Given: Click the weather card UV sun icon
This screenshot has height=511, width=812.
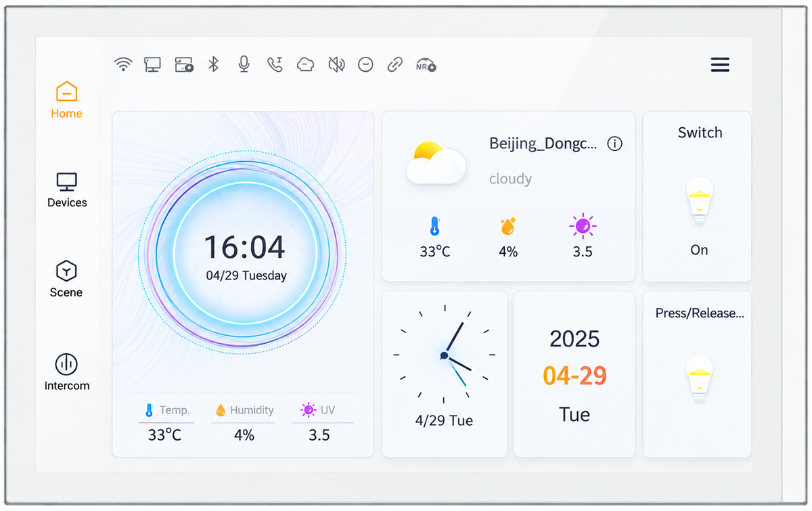Looking at the screenshot, I should 583,226.
